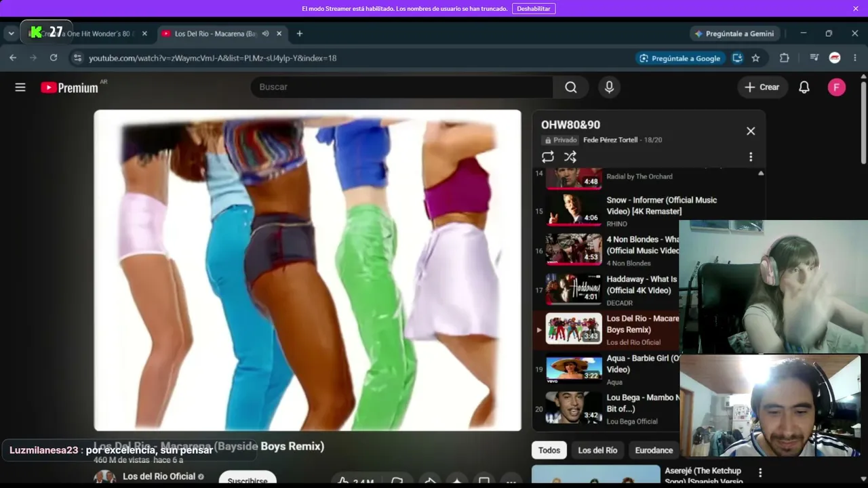Click the Crear button
Screen dimensions: 868x488
click(x=762, y=87)
